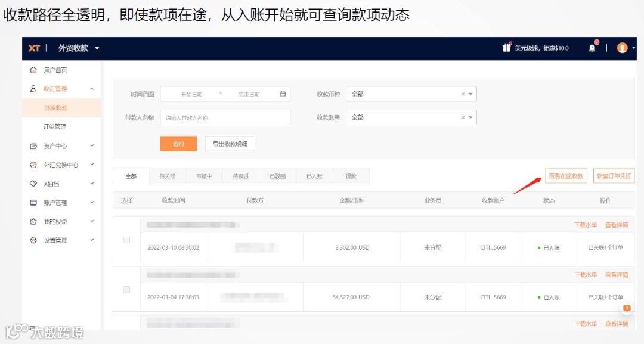Switch to the 已入账 tab
Screen dimensions: 644x344
[314, 176]
